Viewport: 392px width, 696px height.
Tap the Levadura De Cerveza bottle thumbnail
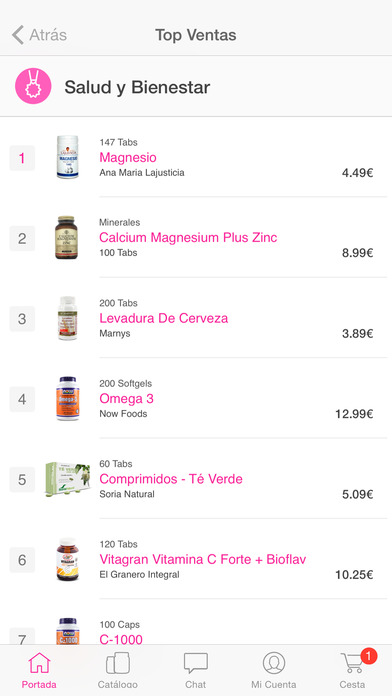tap(67, 318)
